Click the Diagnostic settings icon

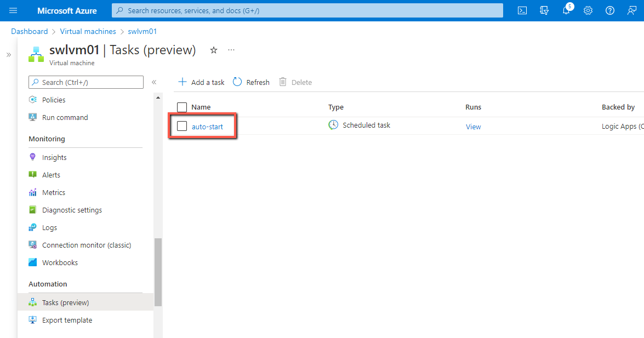pyautogui.click(x=32, y=210)
